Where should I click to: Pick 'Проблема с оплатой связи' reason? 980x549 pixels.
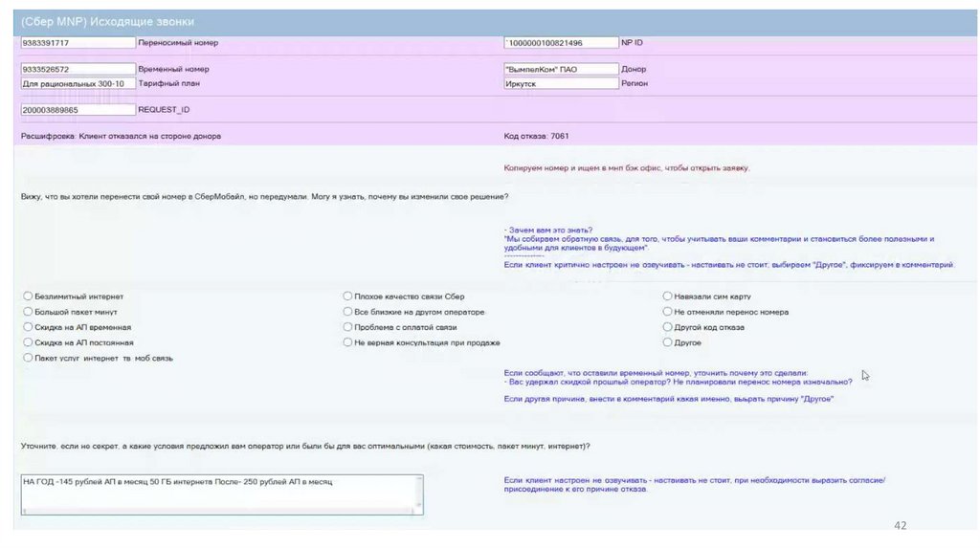(347, 327)
